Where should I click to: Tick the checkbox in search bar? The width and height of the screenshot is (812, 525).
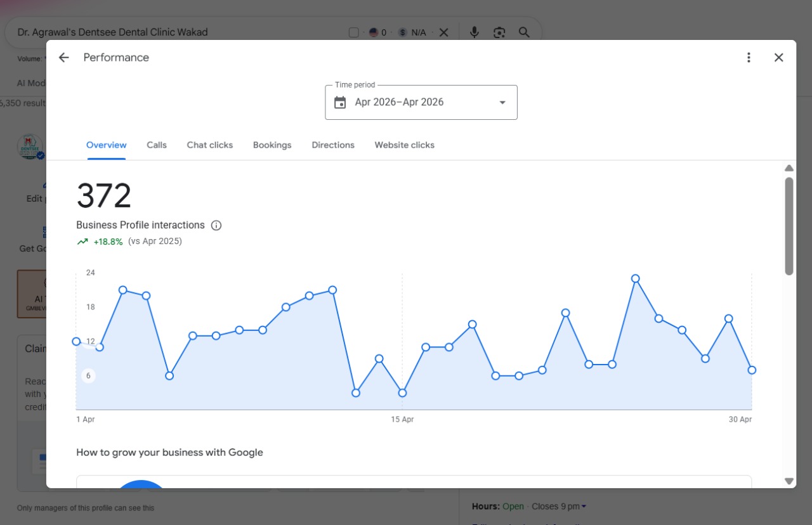(354, 32)
